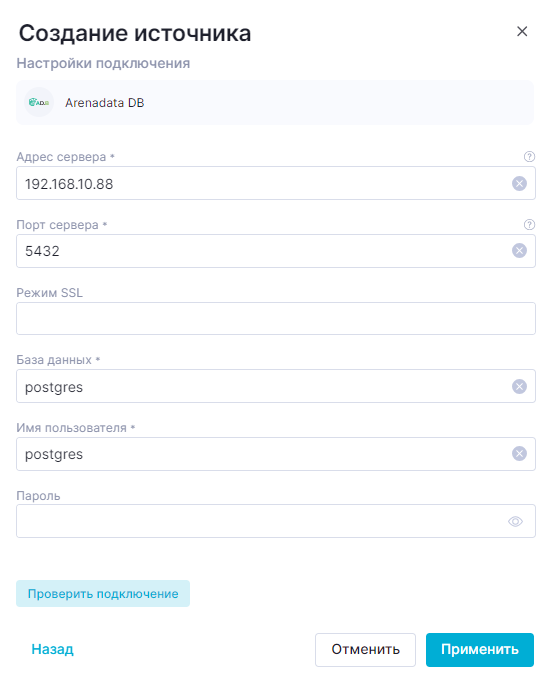Select the Arenadata DB source row
Viewport: 546px width, 686px height.
tap(275, 102)
